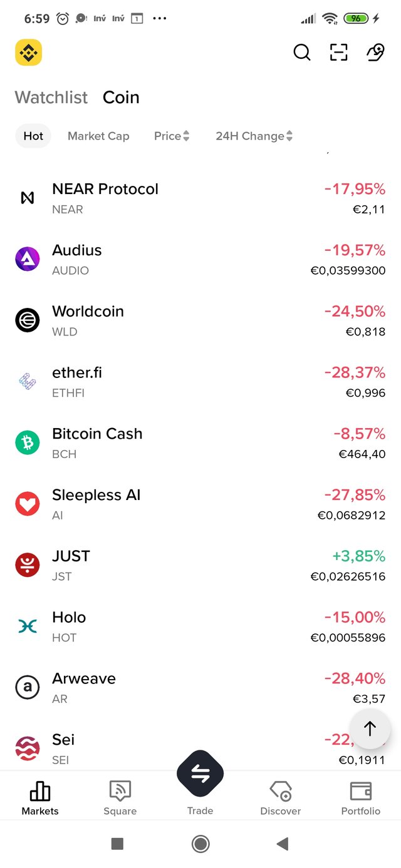Screen dimensions: 401x868
Task: Tap the Binance logo icon
Action: (x=28, y=53)
